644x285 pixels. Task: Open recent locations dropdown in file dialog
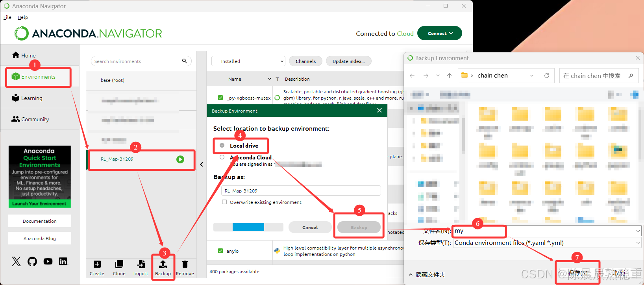438,76
